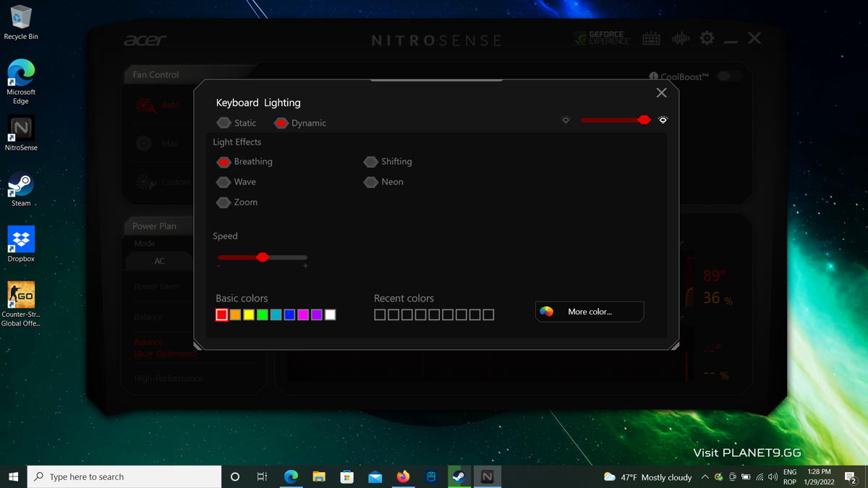The width and height of the screenshot is (868, 488).
Task: Pick the teal basic color
Action: (276, 314)
